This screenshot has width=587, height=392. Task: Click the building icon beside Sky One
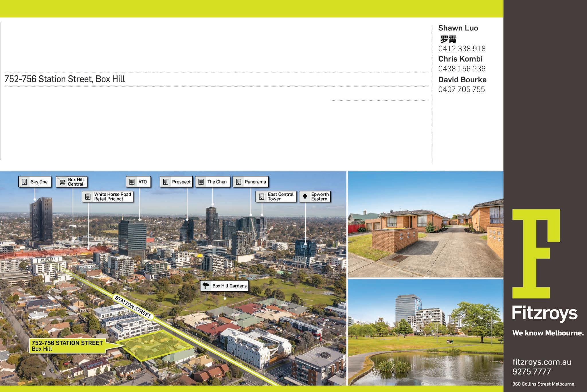[24, 182]
